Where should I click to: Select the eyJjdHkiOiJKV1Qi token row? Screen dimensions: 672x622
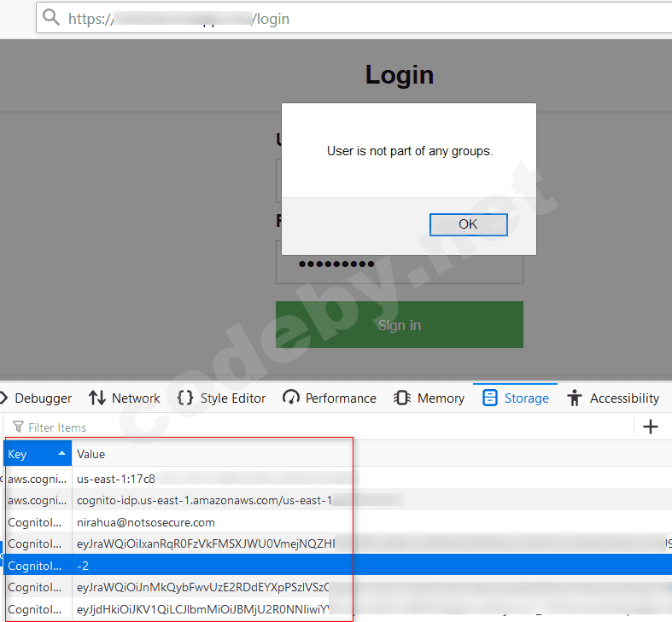coord(338,609)
